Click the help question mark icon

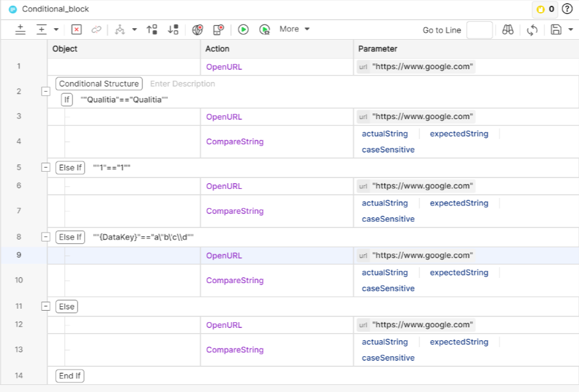pyautogui.click(x=567, y=9)
